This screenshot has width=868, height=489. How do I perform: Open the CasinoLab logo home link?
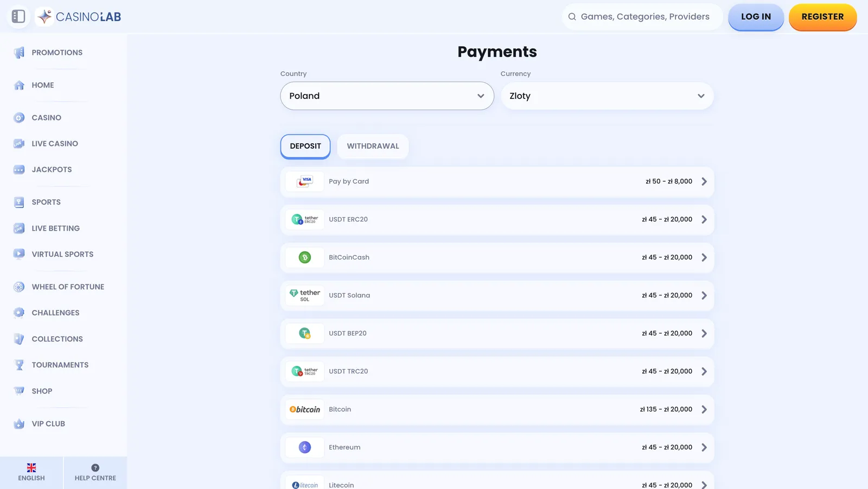[79, 17]
